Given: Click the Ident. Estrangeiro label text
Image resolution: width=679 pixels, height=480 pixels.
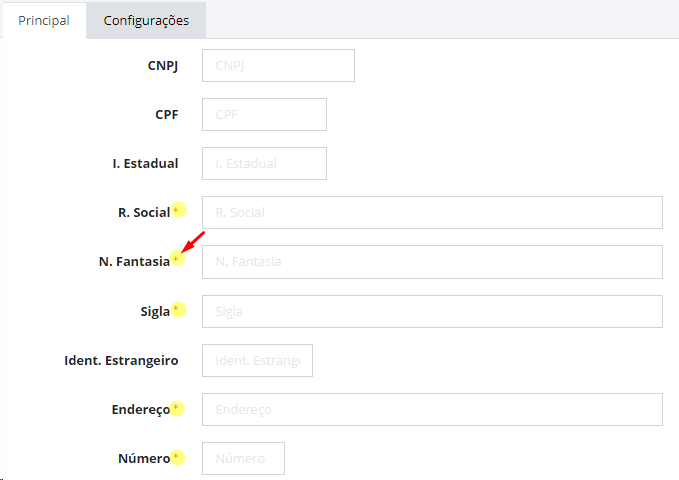Looking at the screenshot, I should [x=121, y=360].
